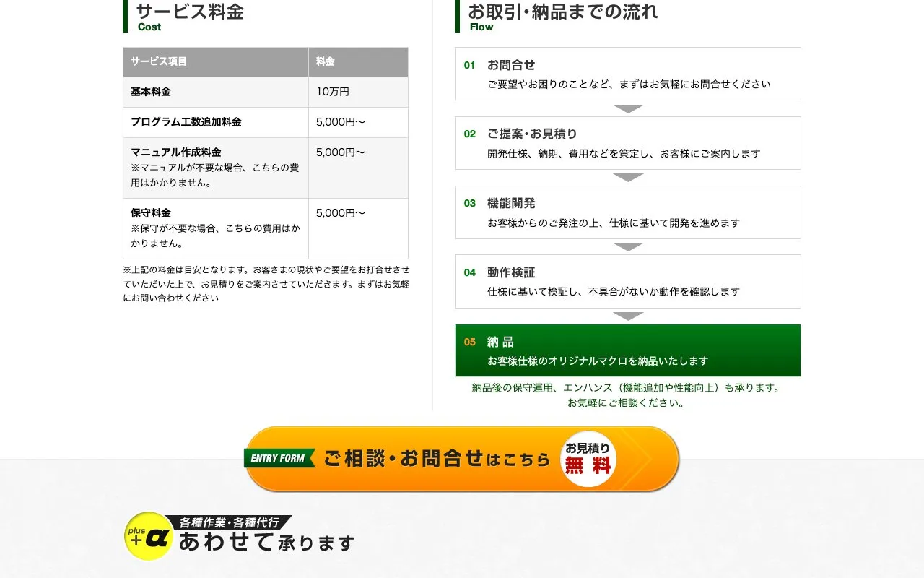Click the Flow subheading
Viewport: 924px width, 578px height.
tap(481, 27)
